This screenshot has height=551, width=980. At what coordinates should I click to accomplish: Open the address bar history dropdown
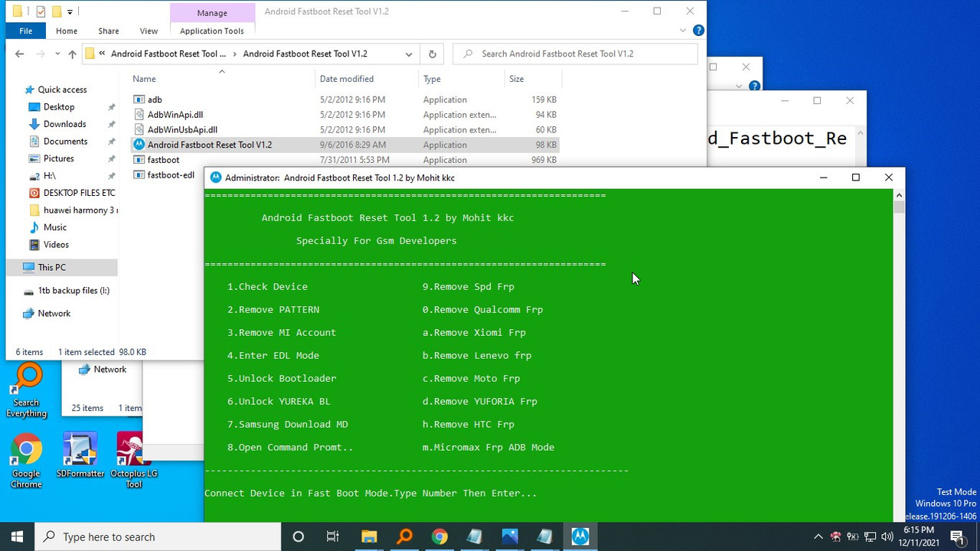[409, 54]
